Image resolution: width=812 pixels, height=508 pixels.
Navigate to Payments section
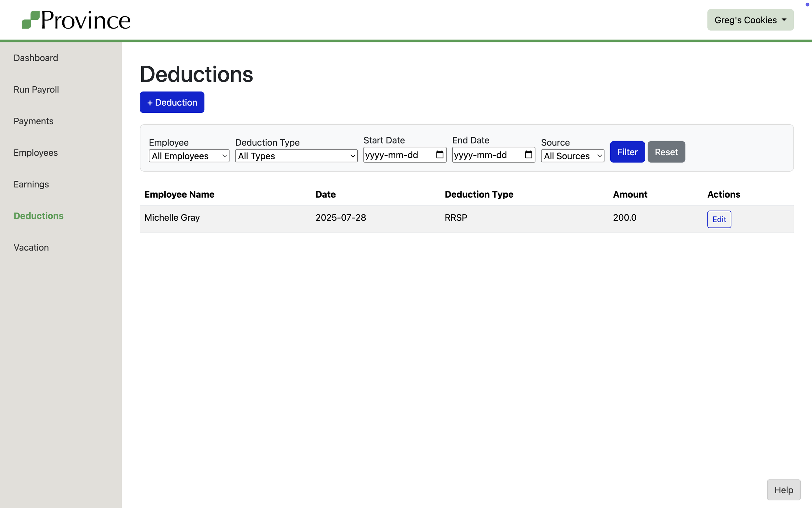(33, 121)
